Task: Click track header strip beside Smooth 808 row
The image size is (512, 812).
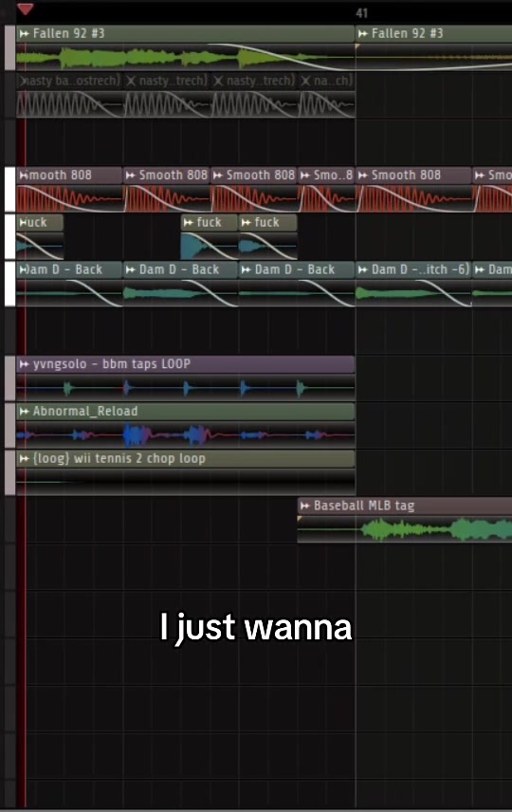Action: tap(9, 190)
